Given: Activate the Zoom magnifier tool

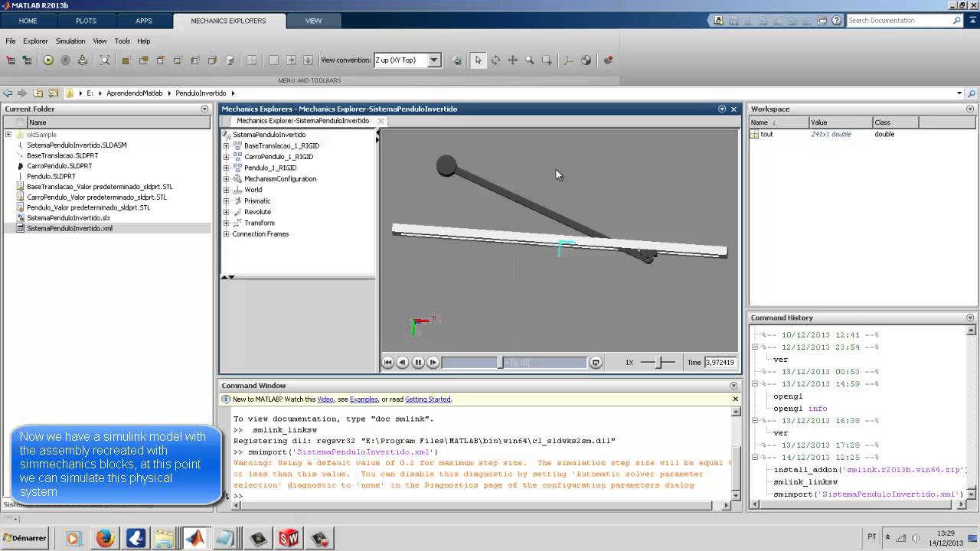Looking at the screenshot, I should point(529,60).
